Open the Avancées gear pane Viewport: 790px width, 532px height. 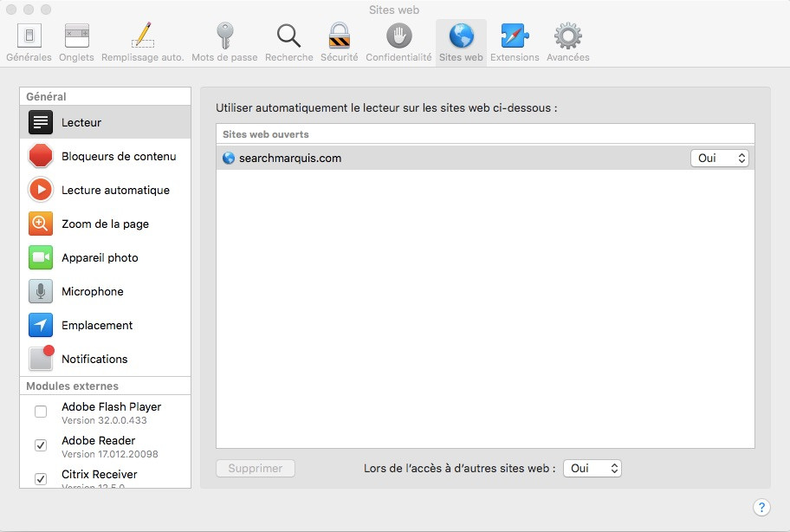(x=567, y=41)
